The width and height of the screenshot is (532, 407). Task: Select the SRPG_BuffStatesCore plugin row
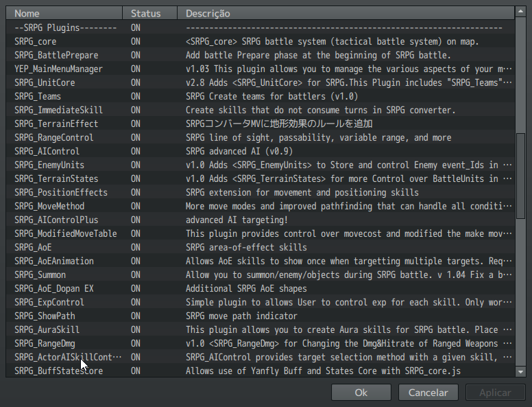(261, 371)
